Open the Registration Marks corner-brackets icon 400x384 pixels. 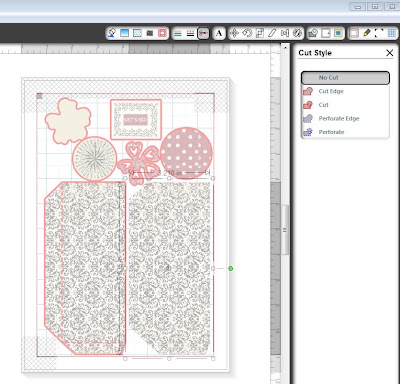click(379, 33)
